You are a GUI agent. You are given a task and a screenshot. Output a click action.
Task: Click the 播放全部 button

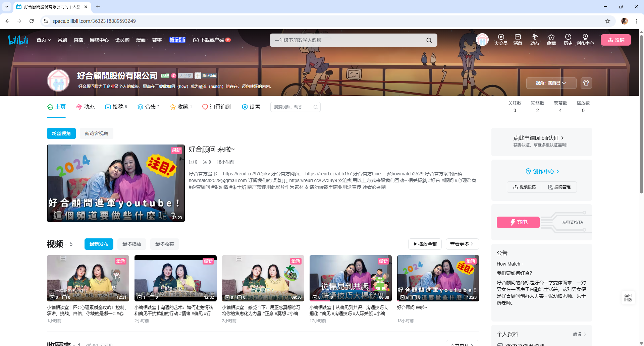click(x=425, y=244)
